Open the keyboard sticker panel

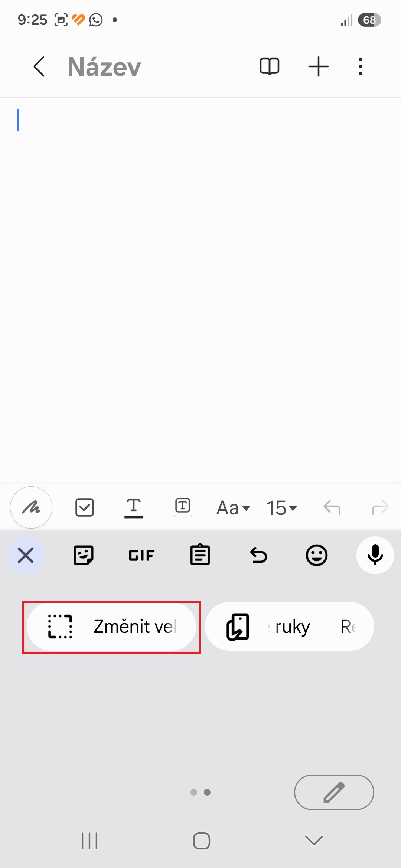click(84, 555)
